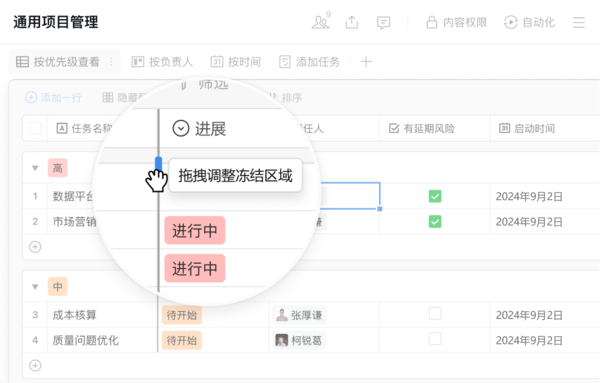
Task: Open the 进展 column header dropdown
Action: (x=181, y=128)
